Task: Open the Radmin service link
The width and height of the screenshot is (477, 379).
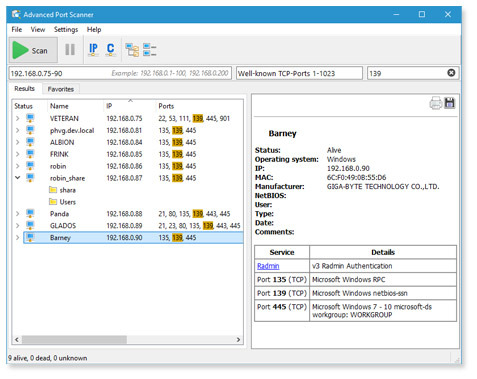Action: [x=268, y=266]
